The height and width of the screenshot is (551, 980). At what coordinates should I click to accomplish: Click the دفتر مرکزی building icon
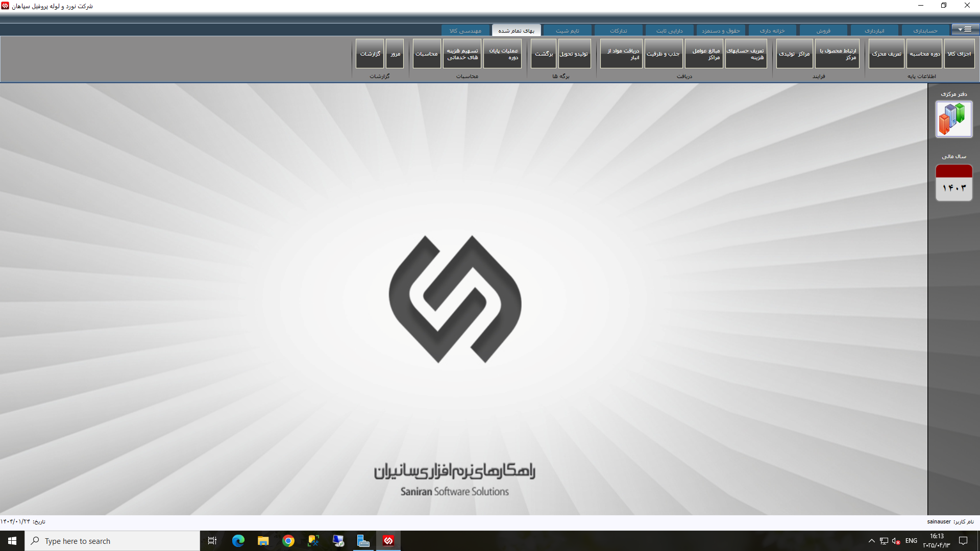tap(953, 119)
